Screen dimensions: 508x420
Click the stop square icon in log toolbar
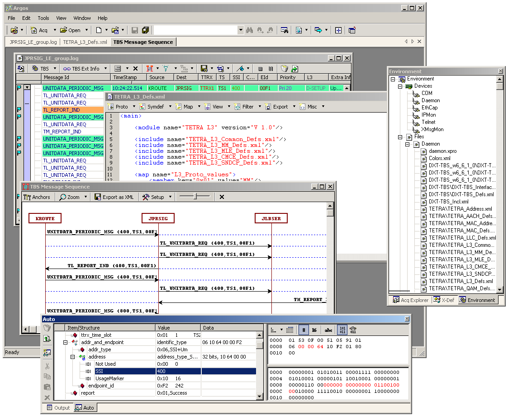click(261, 69)
